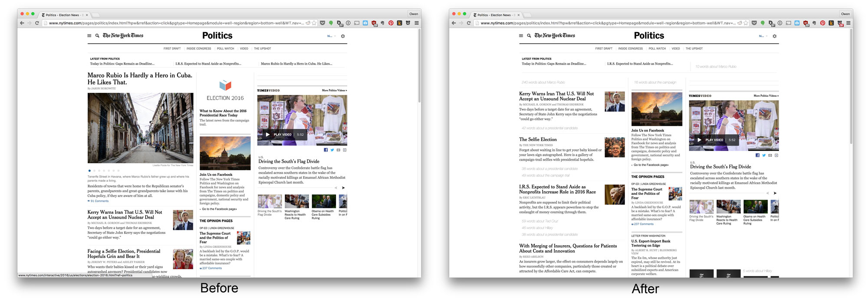Bookmark the page with the Before window star

tap(315, 23)
